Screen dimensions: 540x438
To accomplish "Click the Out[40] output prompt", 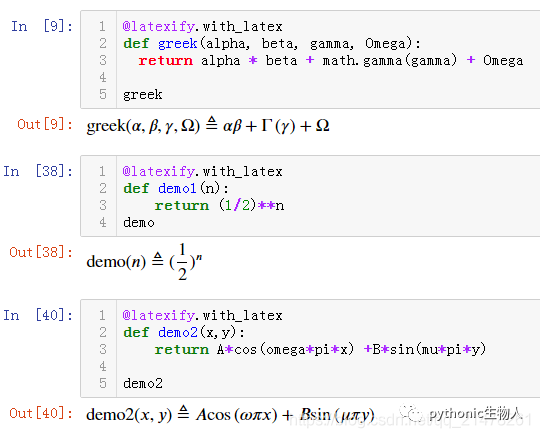I will pyautogui.click(x=41, y=413).
